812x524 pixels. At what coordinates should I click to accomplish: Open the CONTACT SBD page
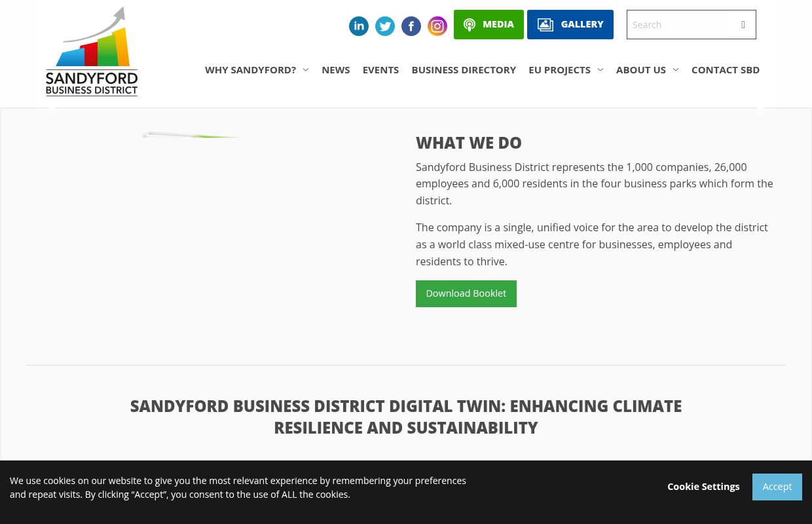[x=726, y=69]
